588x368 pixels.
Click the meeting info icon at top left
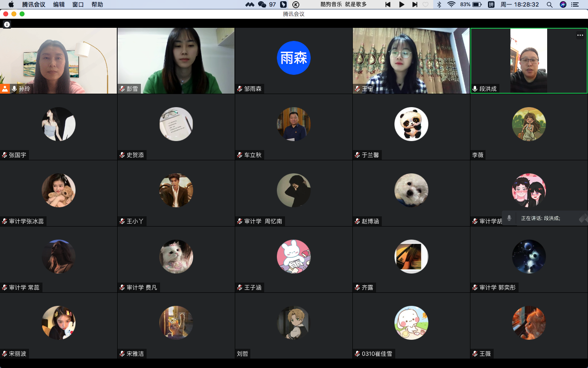click(7, 25)
